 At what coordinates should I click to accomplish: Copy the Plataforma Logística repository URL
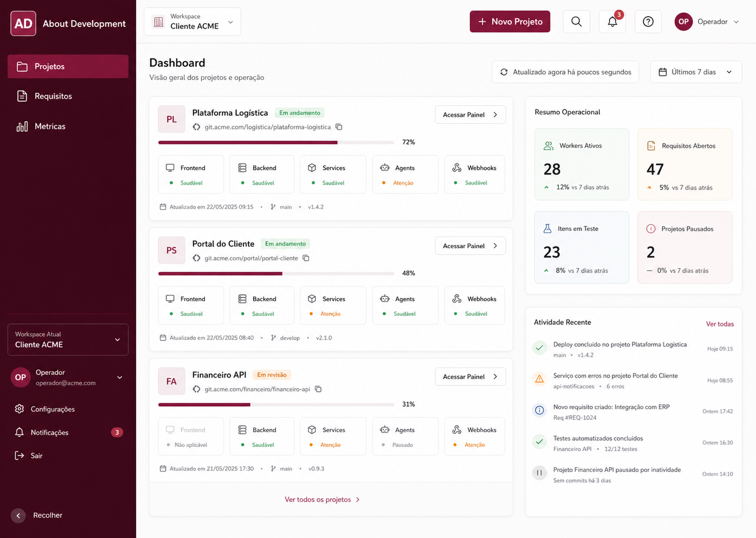(339, 127)
